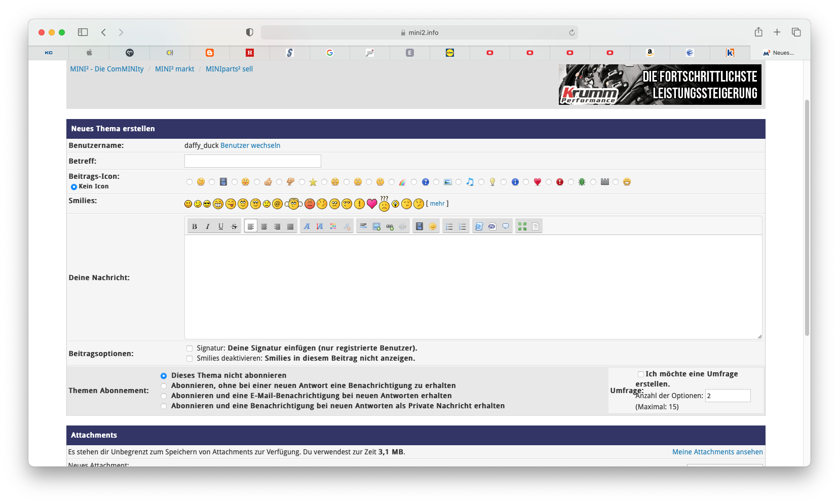The height and width of the screenshot is (504, 839).
Task: Open 'Meine Attachments ansehen' link
Action: click(x=717, y=452)
